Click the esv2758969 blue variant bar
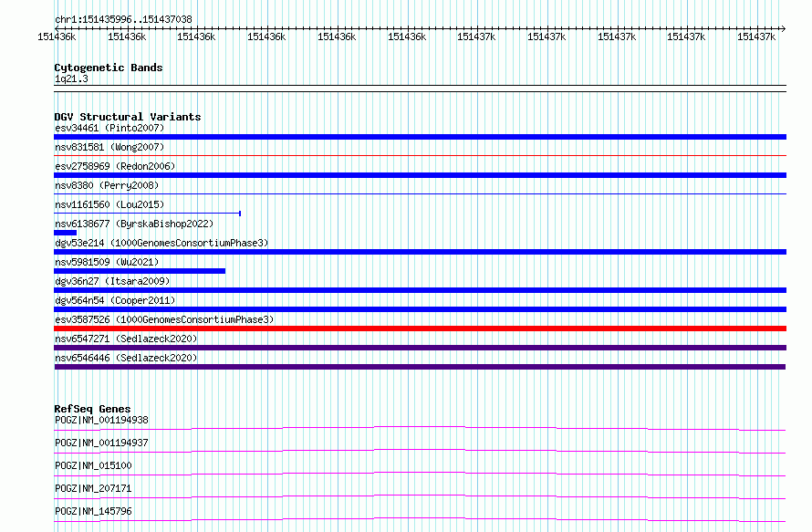Viewport: 812px width, 532px height. (x=420, y=175)
